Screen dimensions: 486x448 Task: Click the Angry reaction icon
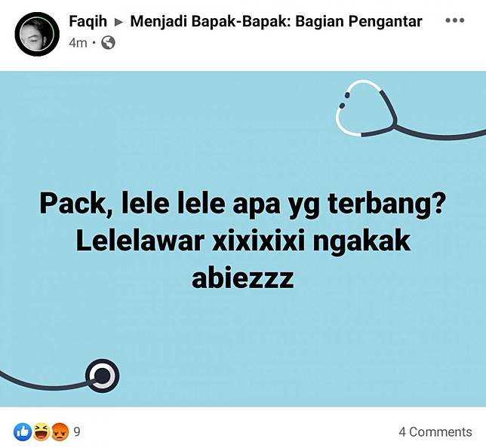(x=60, y=432)
